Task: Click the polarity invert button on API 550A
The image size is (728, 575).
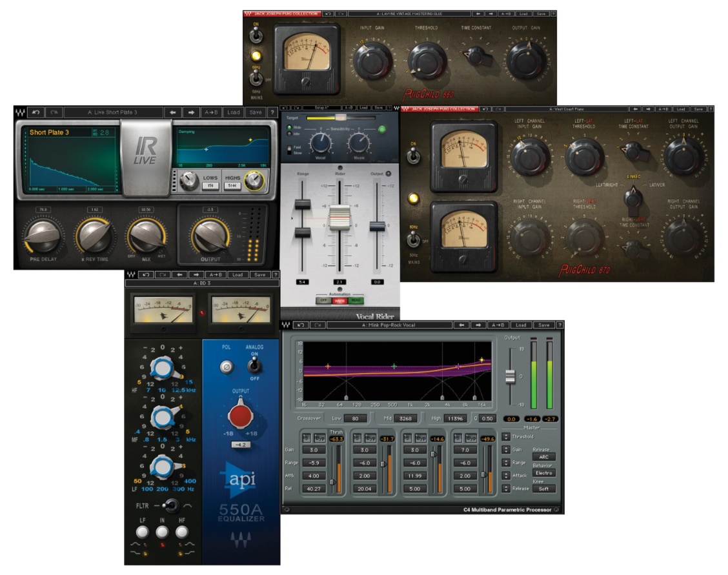Action: pos(226,367)
